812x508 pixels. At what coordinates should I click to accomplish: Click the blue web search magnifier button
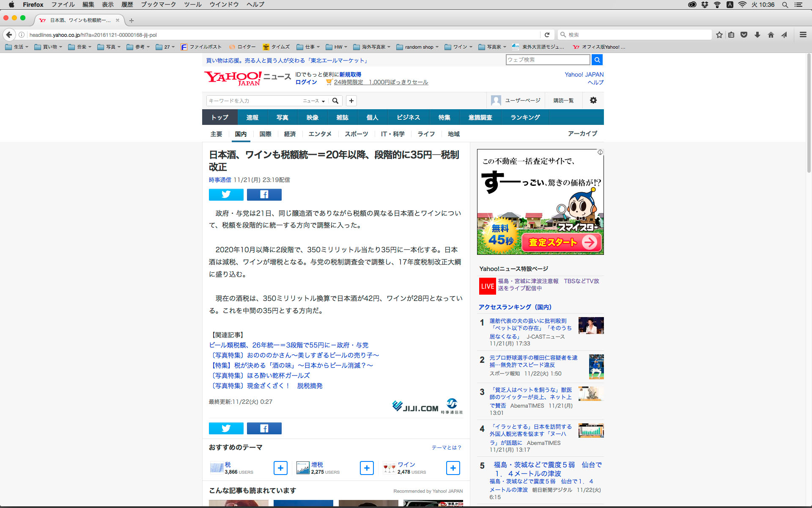597,60
